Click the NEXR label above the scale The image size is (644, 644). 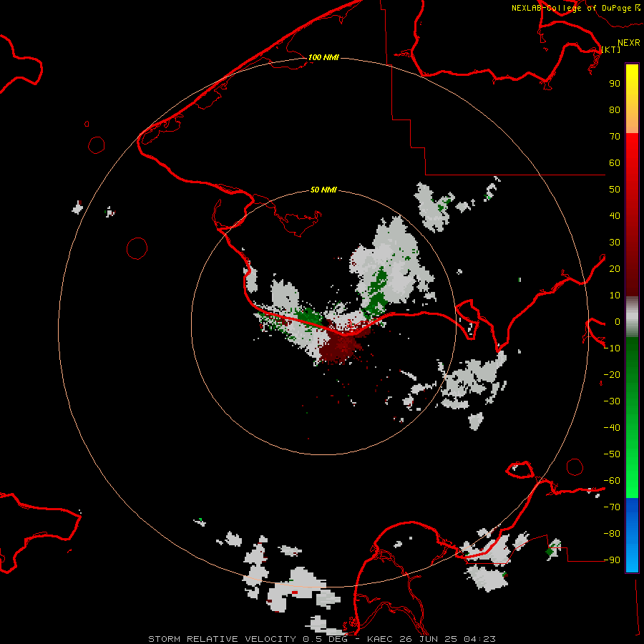(629, 43)
